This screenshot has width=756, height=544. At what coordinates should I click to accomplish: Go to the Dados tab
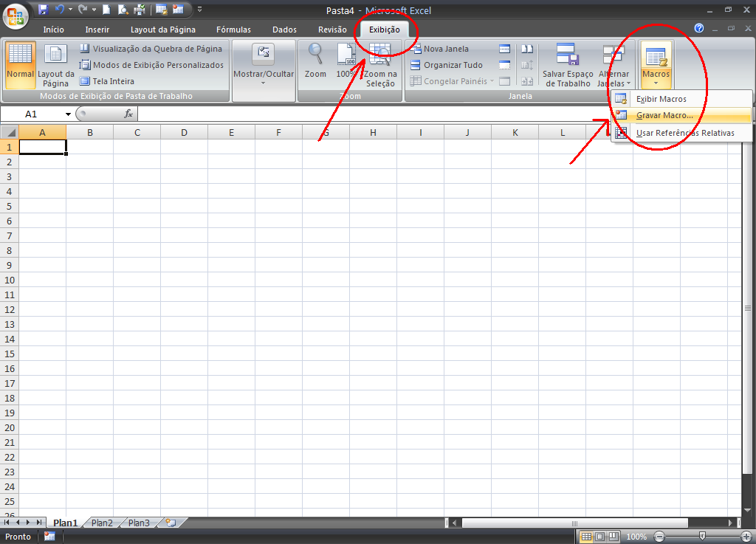284,30
